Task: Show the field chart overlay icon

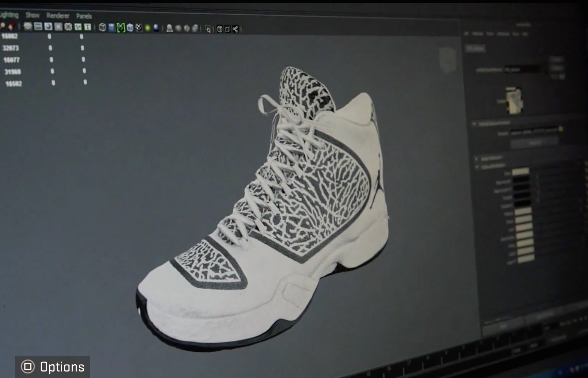Action: [x=68, y=27]
